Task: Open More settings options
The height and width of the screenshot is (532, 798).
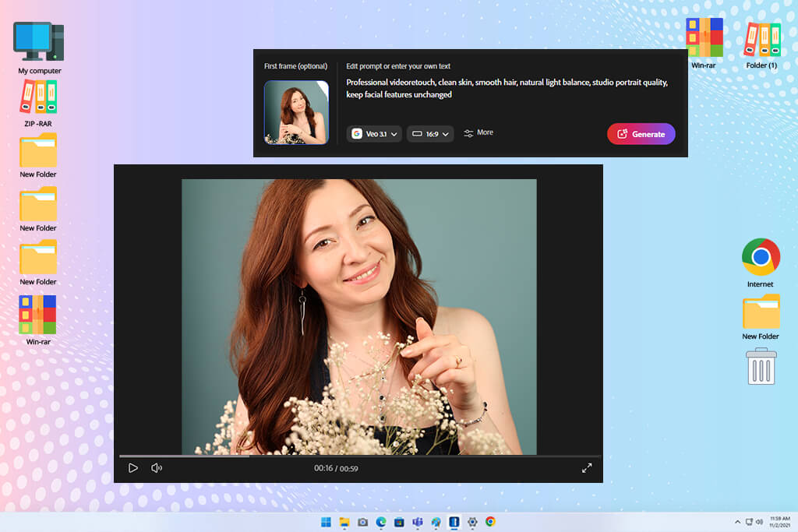Action: pos(478,132)
